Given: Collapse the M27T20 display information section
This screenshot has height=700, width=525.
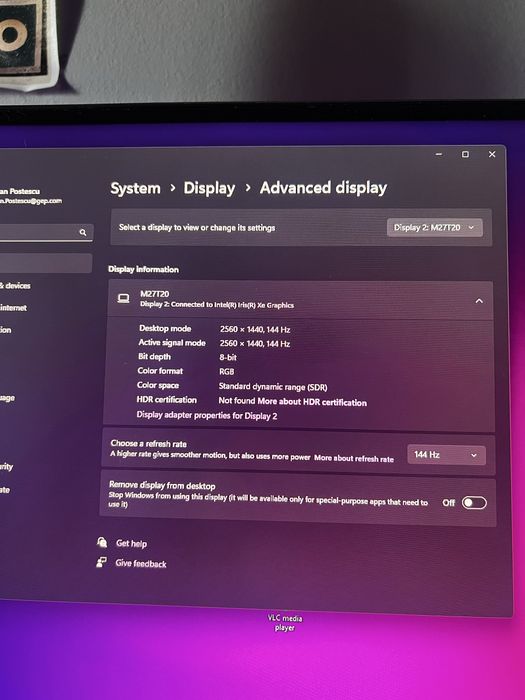Looking at the screenshot, I should (x=479, y=301).
